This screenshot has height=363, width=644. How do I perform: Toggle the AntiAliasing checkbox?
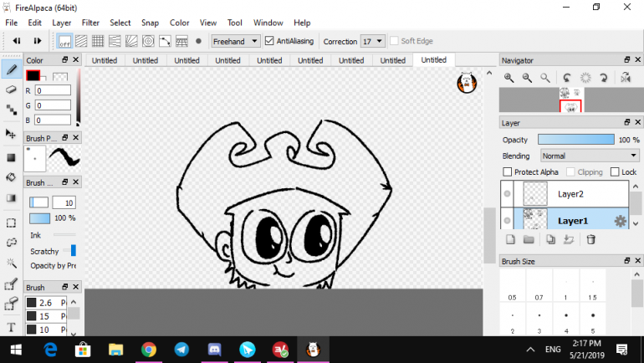(x=269, y=40)
